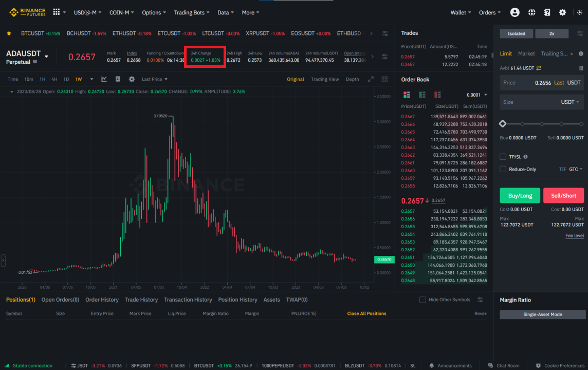Screen dimensions: 588x370
Task: Open chart settings gear icon
Action: [x=132, y=79]
